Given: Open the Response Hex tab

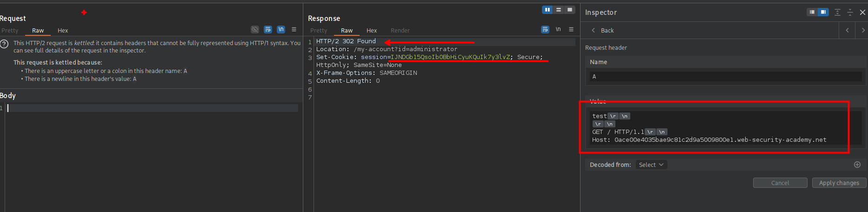Looking at the screenshot, I should click(372, 31).
